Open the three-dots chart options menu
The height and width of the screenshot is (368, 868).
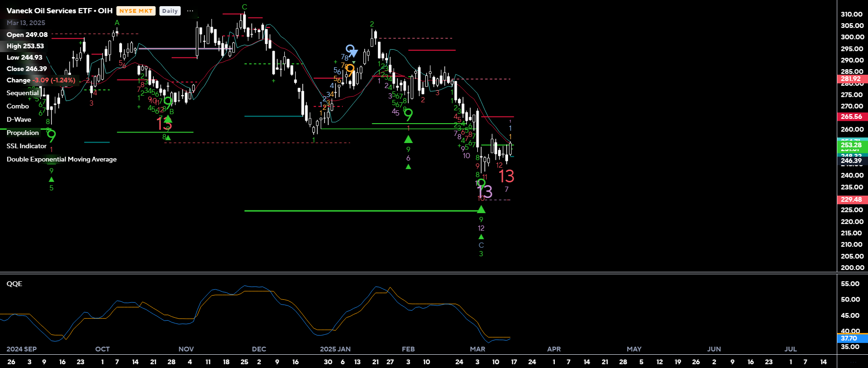point(190,11)
